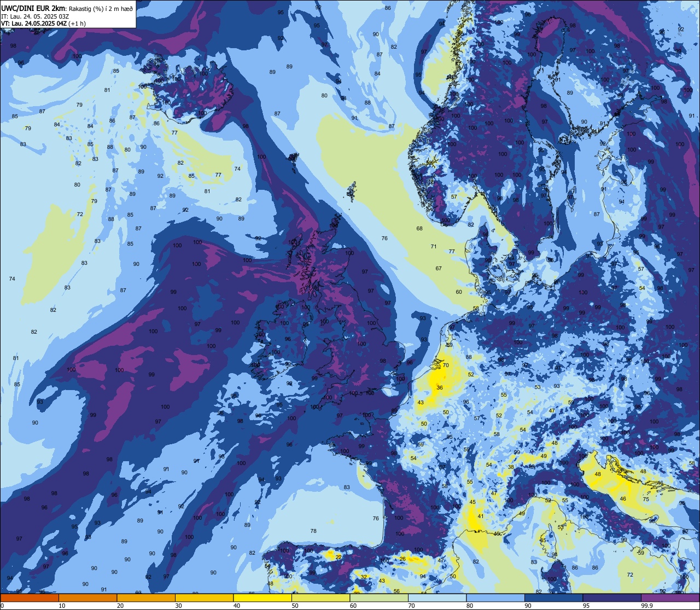The width and height of the screenshot is (700, 610).
Task: Click the amber 30–40 legend color segment
Action: point(204,597)
